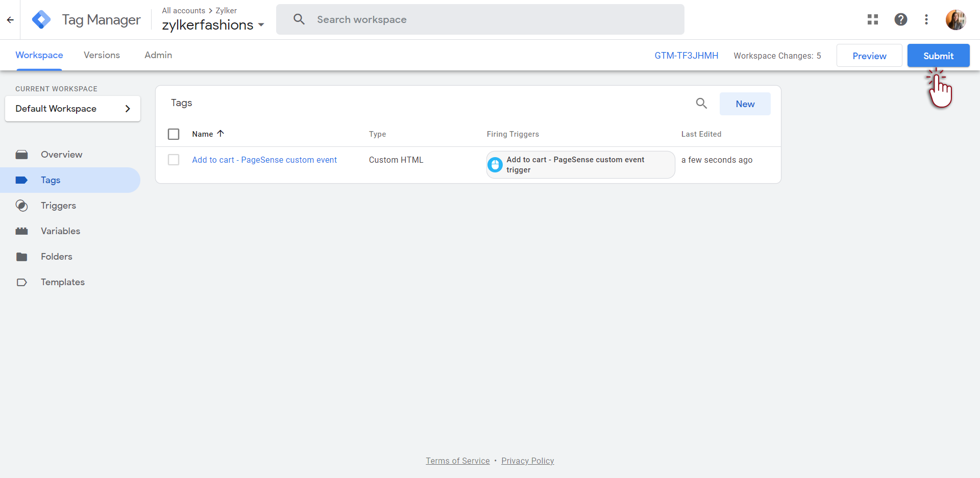Image resolution: width=980 pixels, height=478 pixels.
Task: Click the search magnifier in the workspace search bar
Action: [x=299, y=19]
